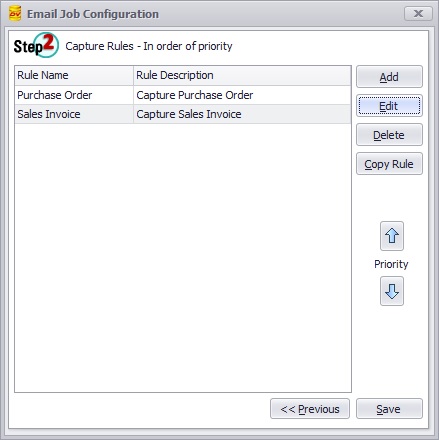Go back with << Previous button
Viewport: 439px width, 440px height.
click(310, 409)
